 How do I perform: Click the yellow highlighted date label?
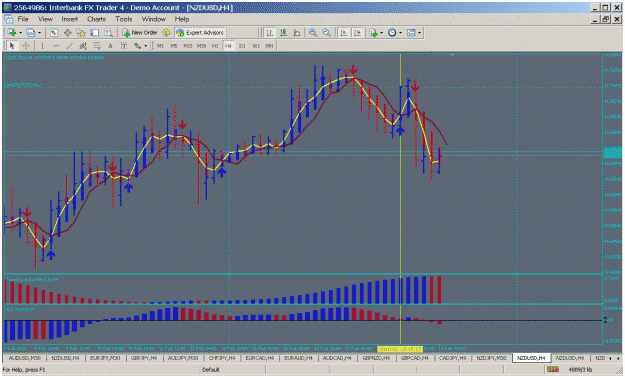pos(400,349)
